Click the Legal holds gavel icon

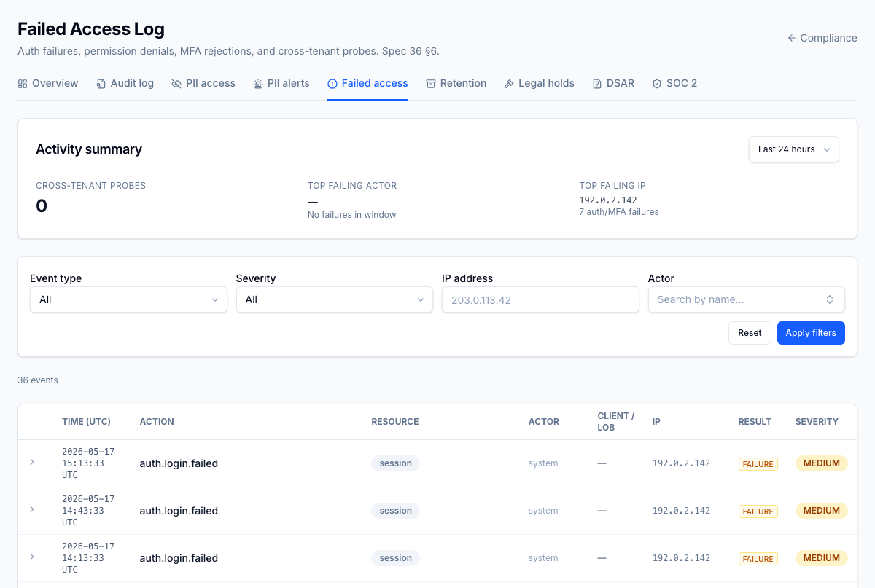point(509,84)
